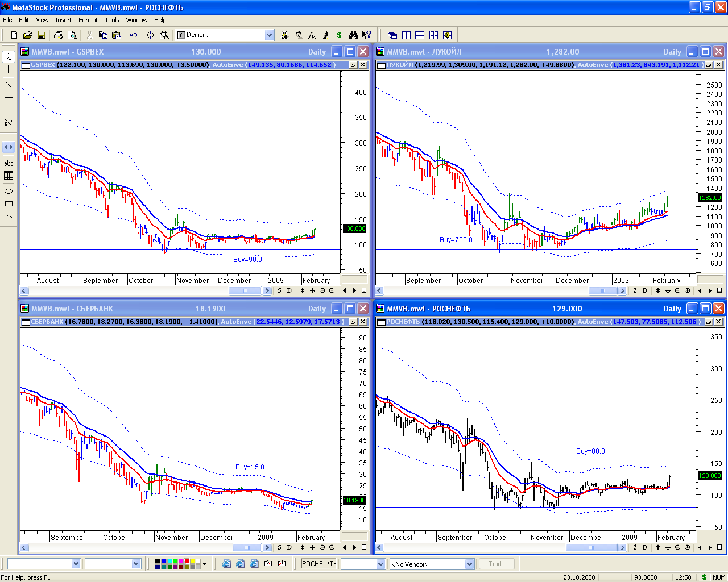Click the Print icon in toolbar

(x=59, y=35)
